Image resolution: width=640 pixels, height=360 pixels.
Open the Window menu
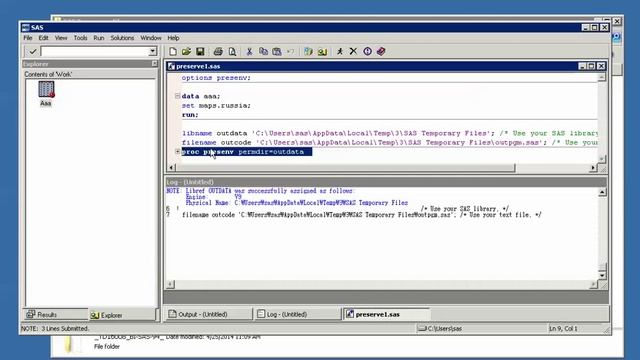pos(151,38)
